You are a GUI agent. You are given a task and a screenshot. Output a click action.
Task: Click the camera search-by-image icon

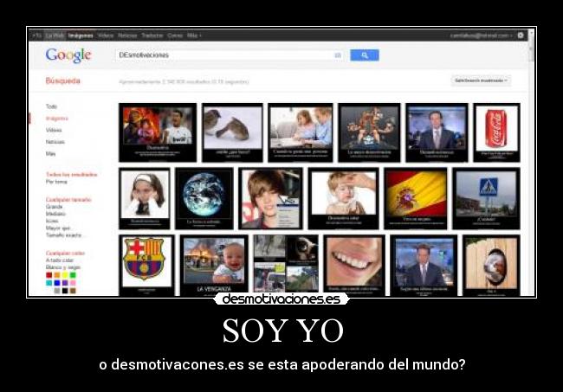pos(338,55)
